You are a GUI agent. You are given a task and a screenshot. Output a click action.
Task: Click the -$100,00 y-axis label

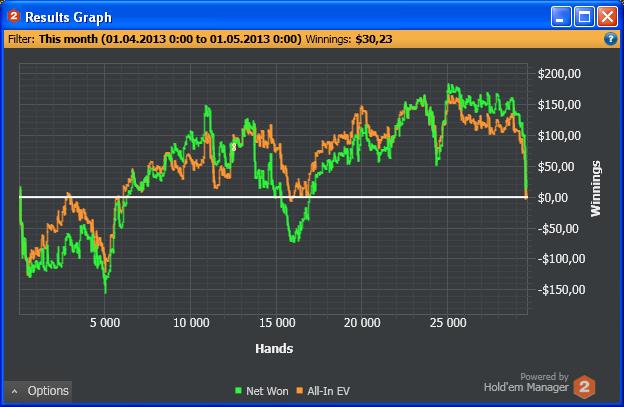[561, 259]
